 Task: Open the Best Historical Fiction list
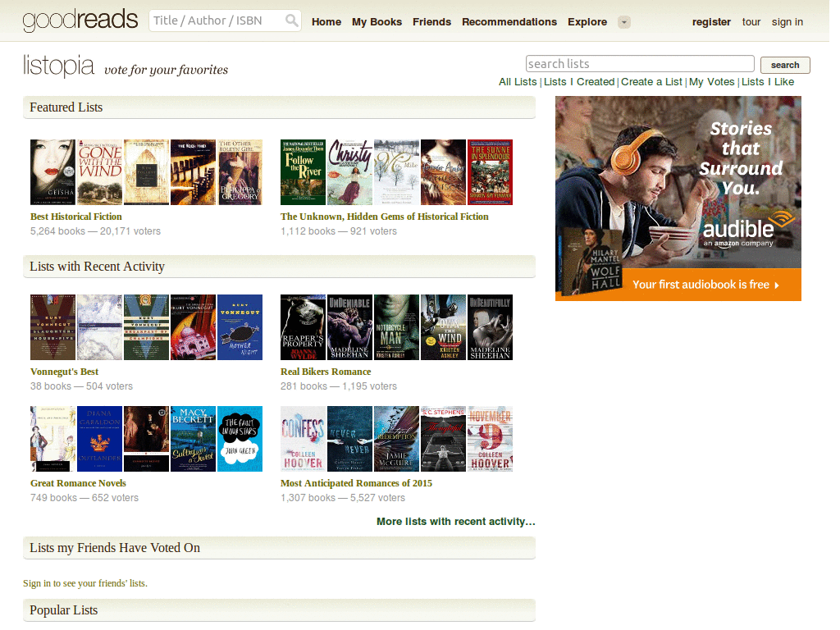[x=75, y=217]
